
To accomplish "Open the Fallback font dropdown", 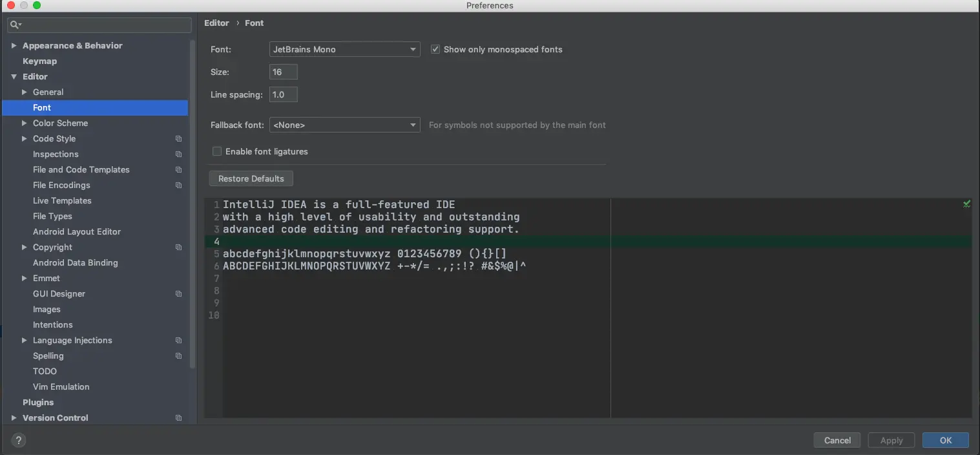I will tap(344, 125).
